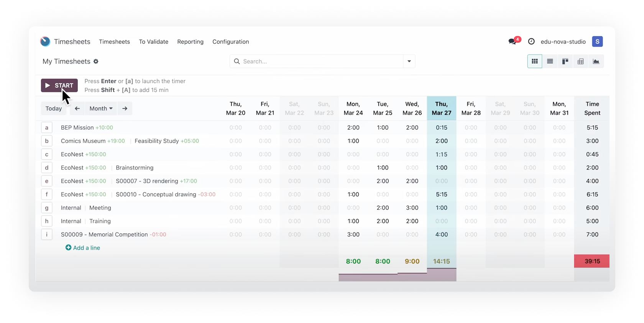
Task: Switch to the pivot table view icon
Action: [580, 61]
